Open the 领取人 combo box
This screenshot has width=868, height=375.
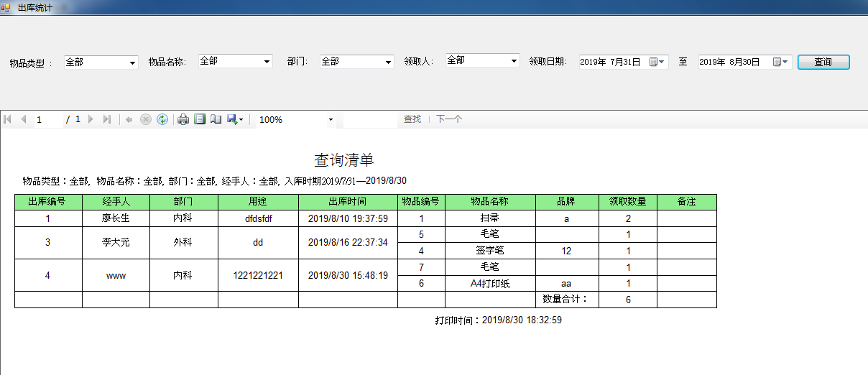[x=514, y=61]
